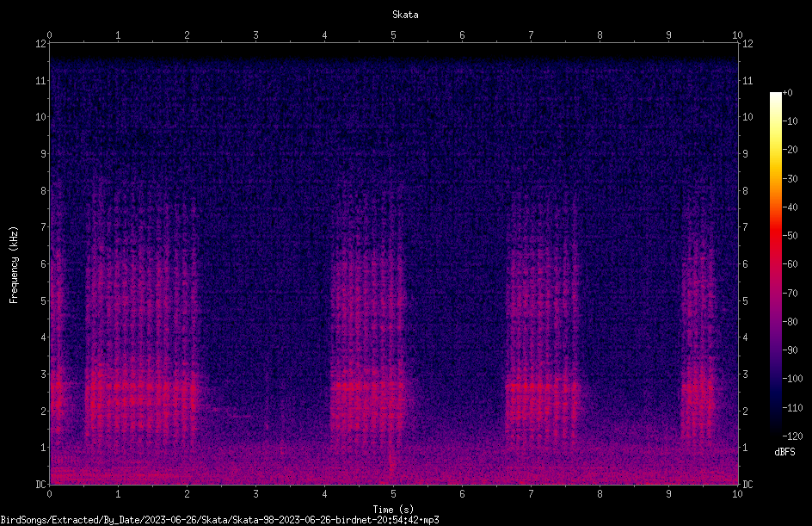812x526 pixels.
Task: Click the 'Frequency (kHz)' axis label
Action: tap(14, 265)
